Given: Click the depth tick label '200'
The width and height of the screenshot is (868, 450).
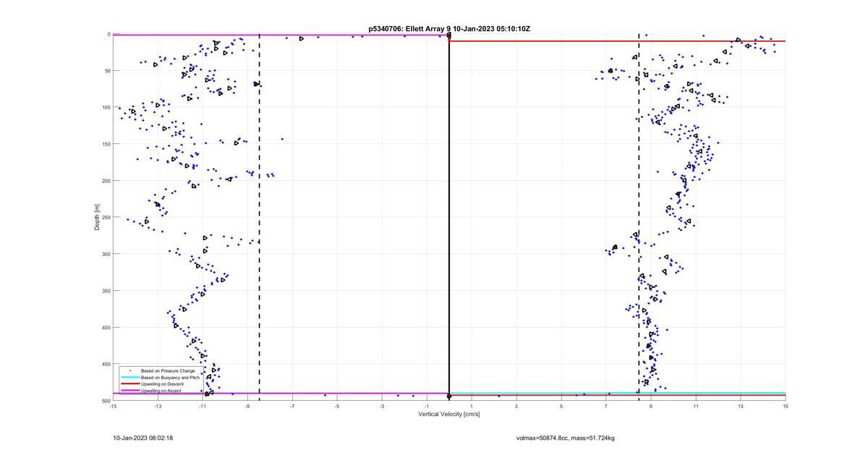Looking at the screenshot, I should coord(106,181).
